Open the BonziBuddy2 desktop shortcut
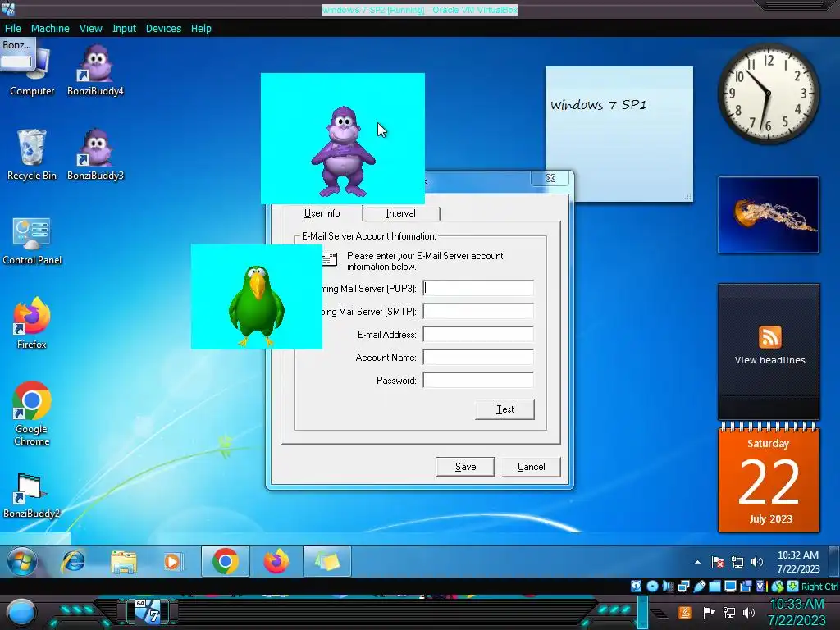Image resolution: width=840 pixels, height=630 pixels. 32,495
